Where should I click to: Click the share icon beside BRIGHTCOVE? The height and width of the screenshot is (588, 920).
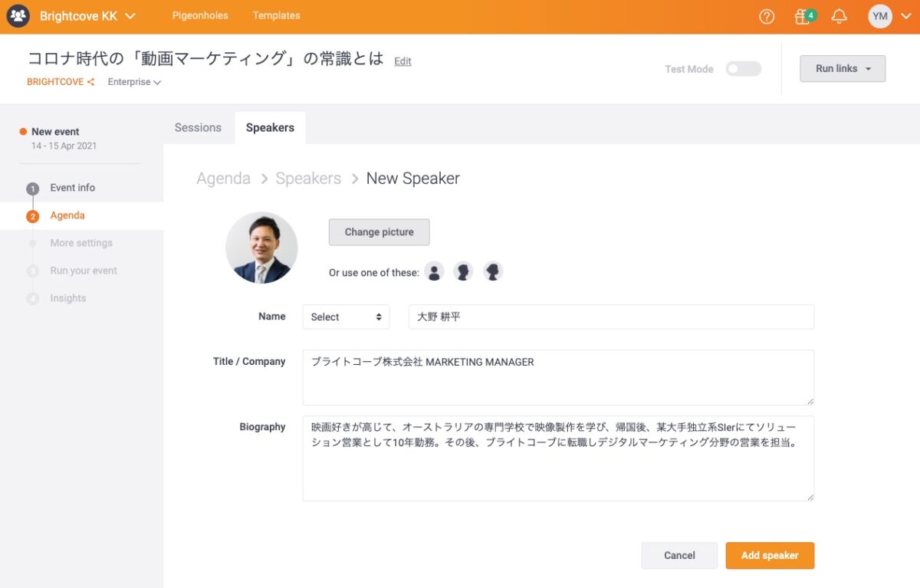pos(91,82)
